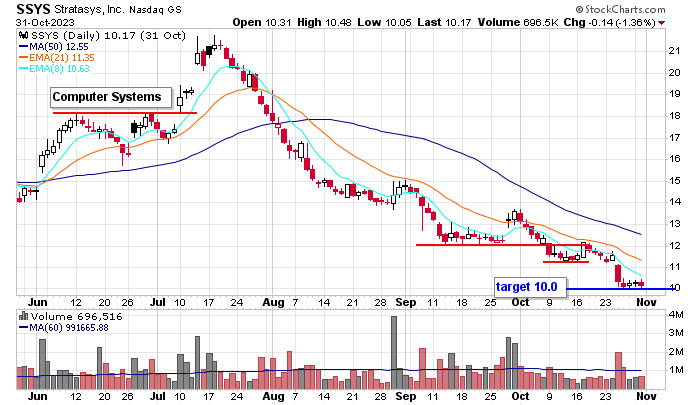This screenshot has height=405, width=700.
Task: Click the 15 label on the price axis
Action: pyautogui.click(x=674, y=181)
